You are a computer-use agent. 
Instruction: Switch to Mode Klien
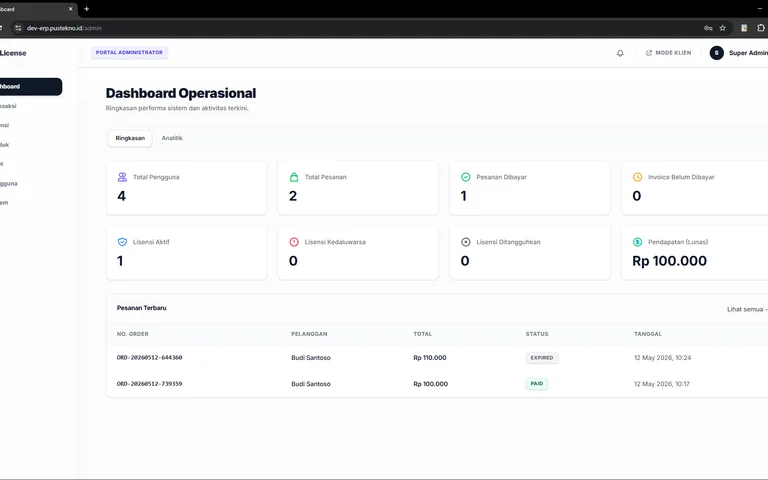[669, 53]
